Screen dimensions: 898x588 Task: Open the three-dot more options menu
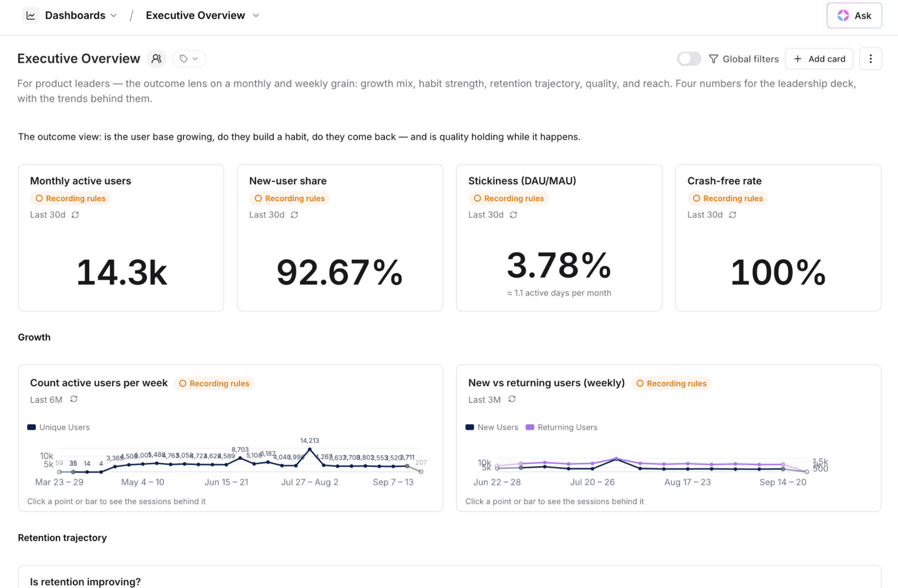tap(870, 59)
